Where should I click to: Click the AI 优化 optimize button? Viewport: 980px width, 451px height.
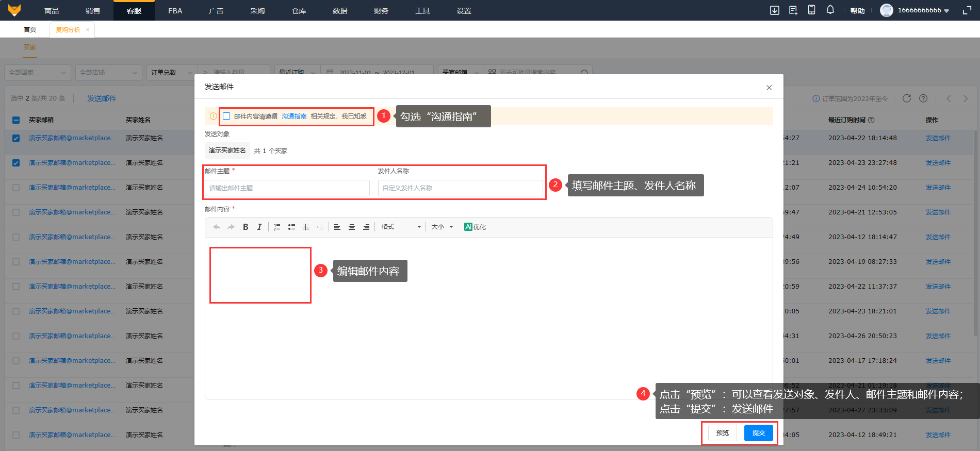[x=475, y=227]
